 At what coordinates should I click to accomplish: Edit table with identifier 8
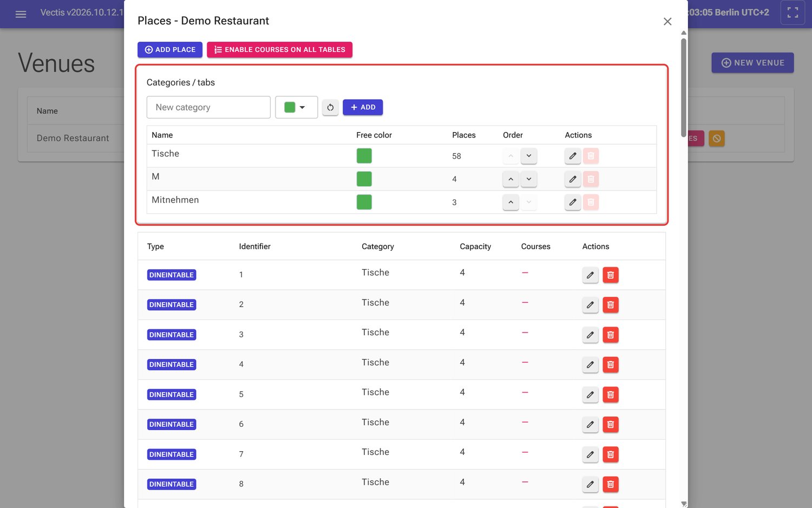coord(590,484)
